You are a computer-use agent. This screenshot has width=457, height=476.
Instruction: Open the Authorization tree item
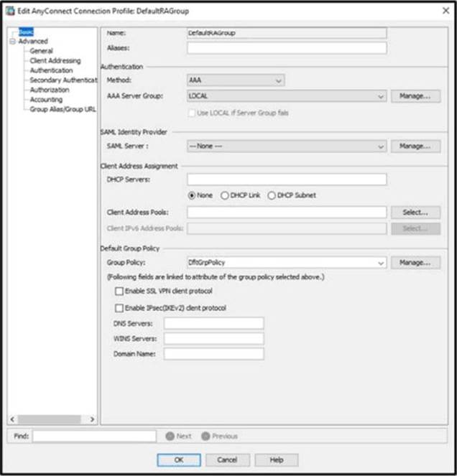pos(49,90)
